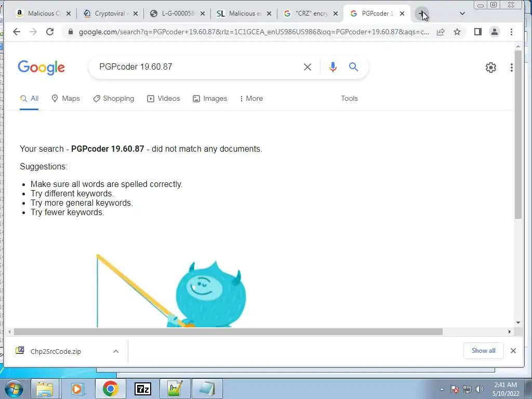Viewport: 532px width, 399px height.
Task: Show hidden tray icons arrow
Action: tap(442, 389)
